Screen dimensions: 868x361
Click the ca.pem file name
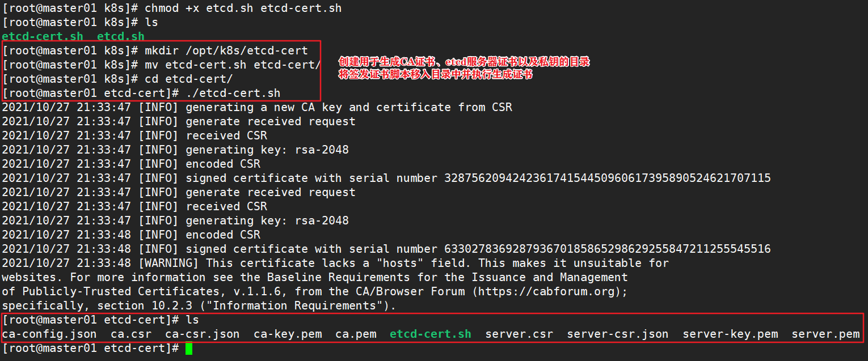point(355,334)
